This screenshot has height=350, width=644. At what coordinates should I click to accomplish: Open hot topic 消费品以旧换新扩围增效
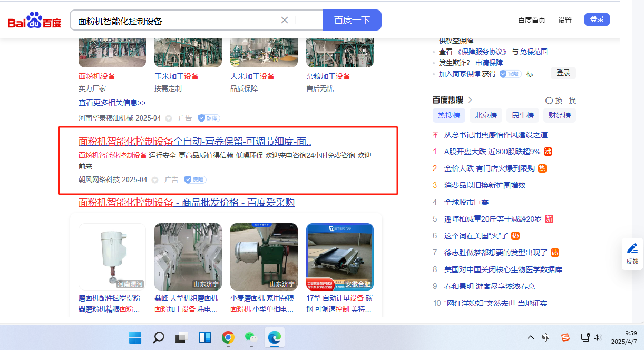pyautogui.click(x=485, y=185)
